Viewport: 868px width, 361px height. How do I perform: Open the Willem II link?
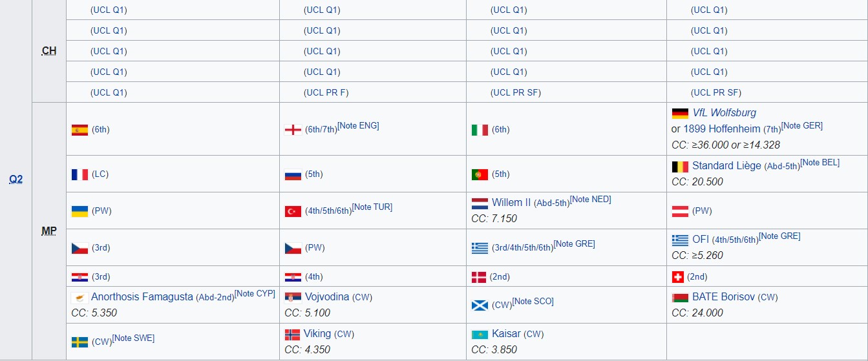pos(511,203)
